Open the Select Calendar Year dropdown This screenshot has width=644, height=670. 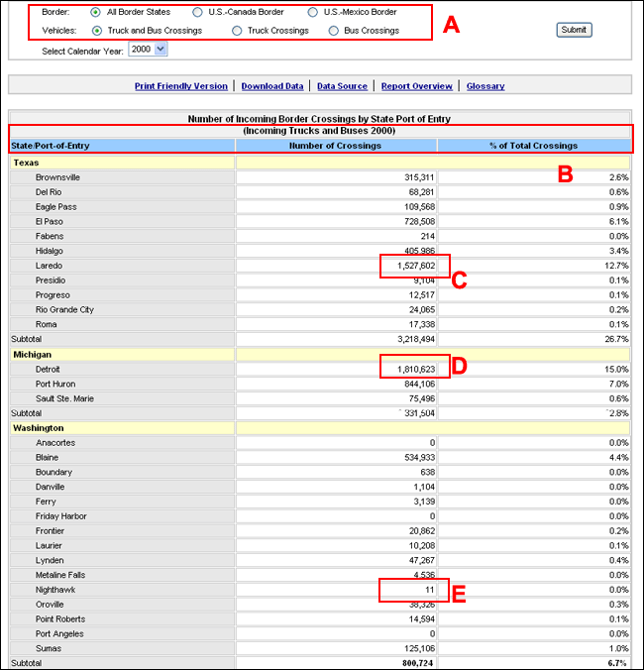pyautogui.click(x=148, y=50)
